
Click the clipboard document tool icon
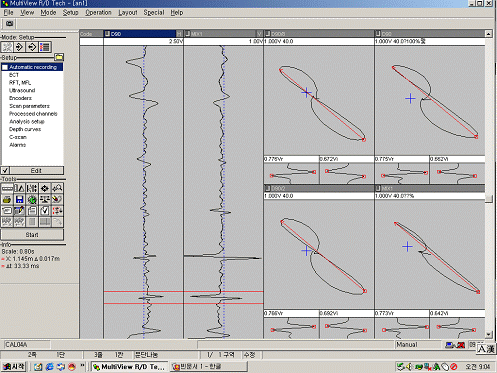[32, 211]
